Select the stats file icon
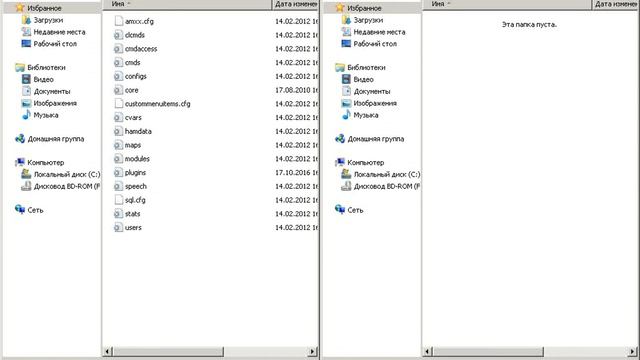This screenshot has height=360, width=640. pyautogui.click(x=118, y=214)
